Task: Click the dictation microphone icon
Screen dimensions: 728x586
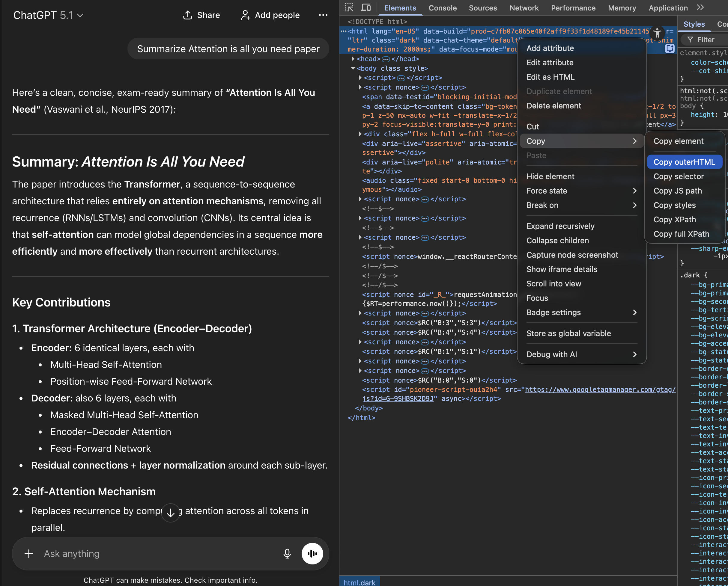Action: tap(287, 554)
